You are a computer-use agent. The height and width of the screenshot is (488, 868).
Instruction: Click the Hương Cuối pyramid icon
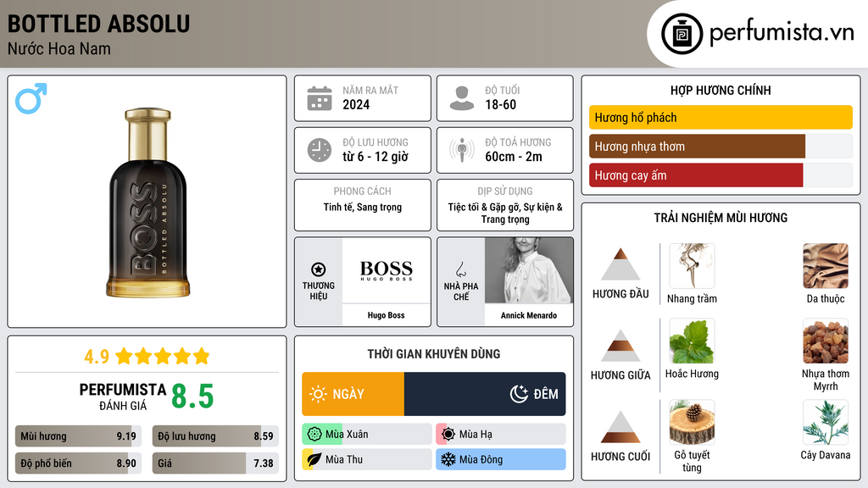point(620,427)
